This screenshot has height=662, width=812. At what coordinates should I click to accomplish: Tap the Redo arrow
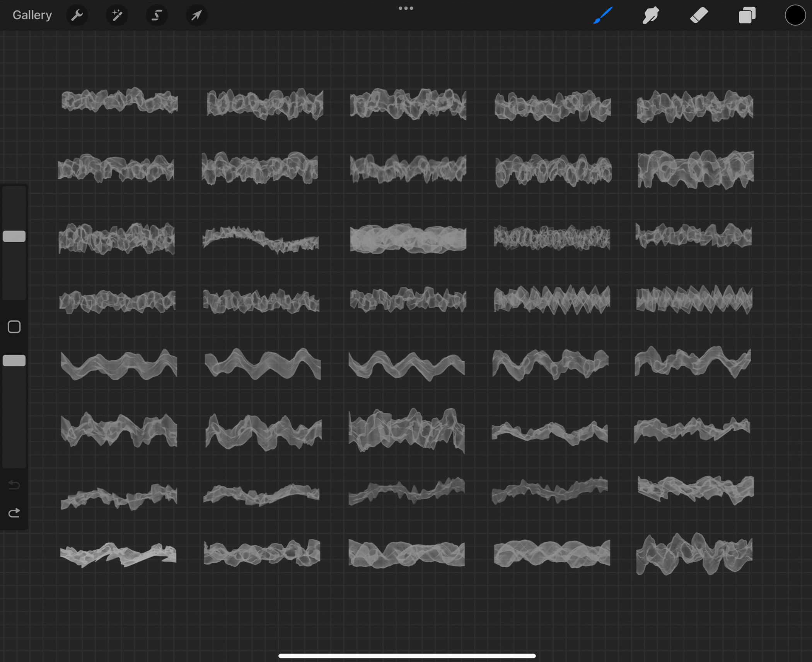pos(14,513)
